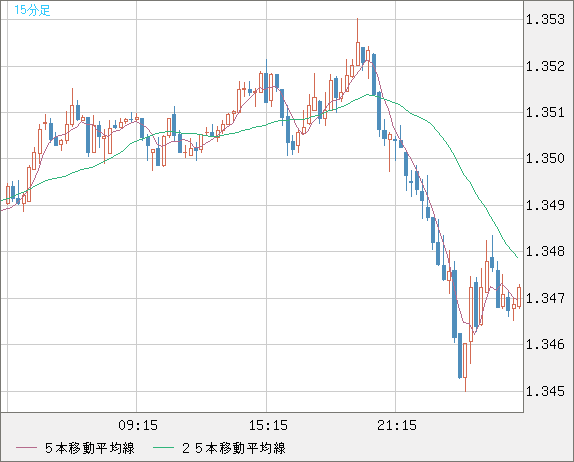Screen dimensions: 574x462
Task: Click the 21:15 time axis label
Action: [x=397, y=425]
